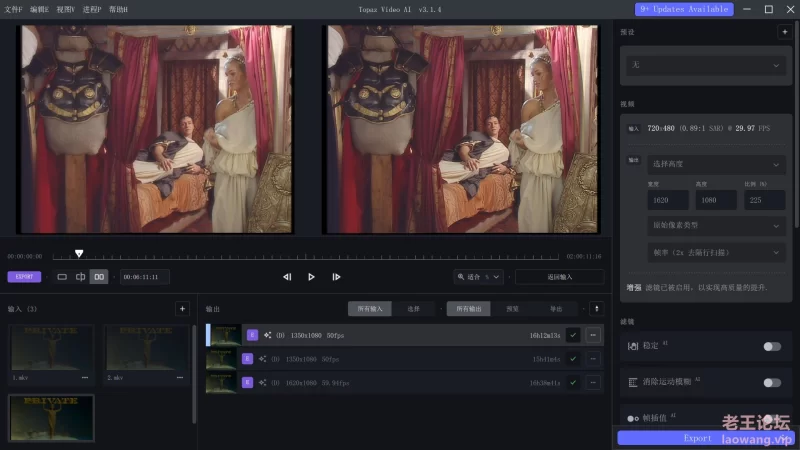Switch to single view layout icon
This screenshot has width=800, height=450.
[x=62, y=277]
